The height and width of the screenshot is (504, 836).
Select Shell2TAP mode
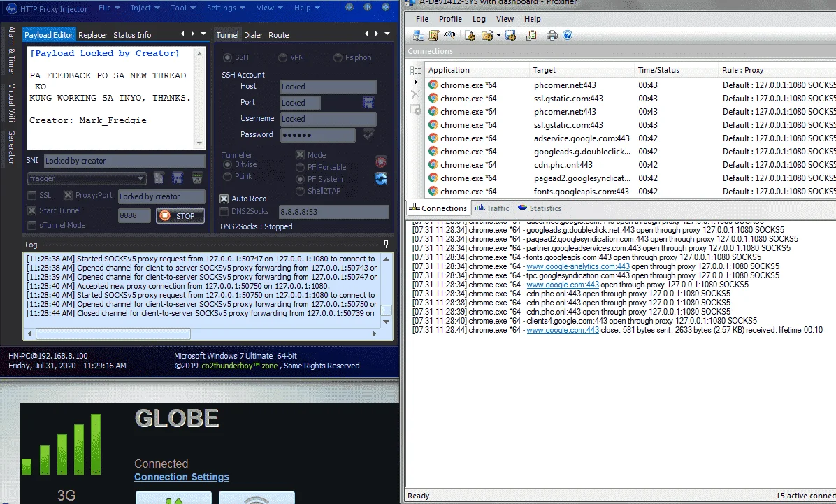point(318,190)
